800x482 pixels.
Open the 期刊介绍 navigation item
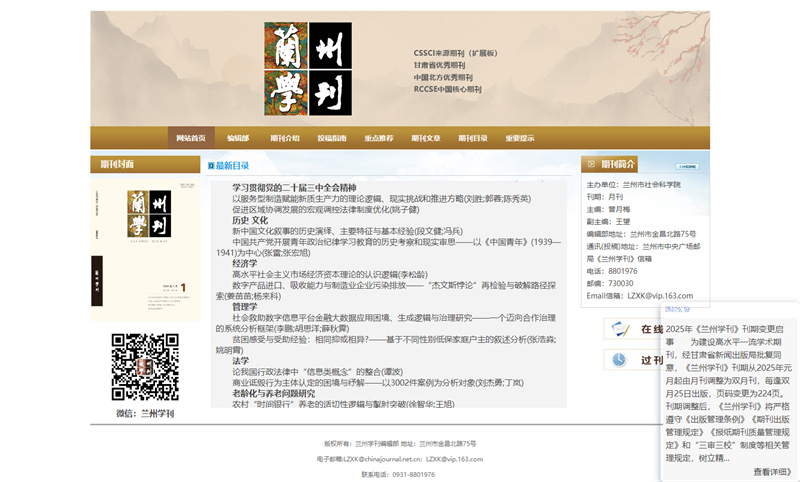(284, 138)
